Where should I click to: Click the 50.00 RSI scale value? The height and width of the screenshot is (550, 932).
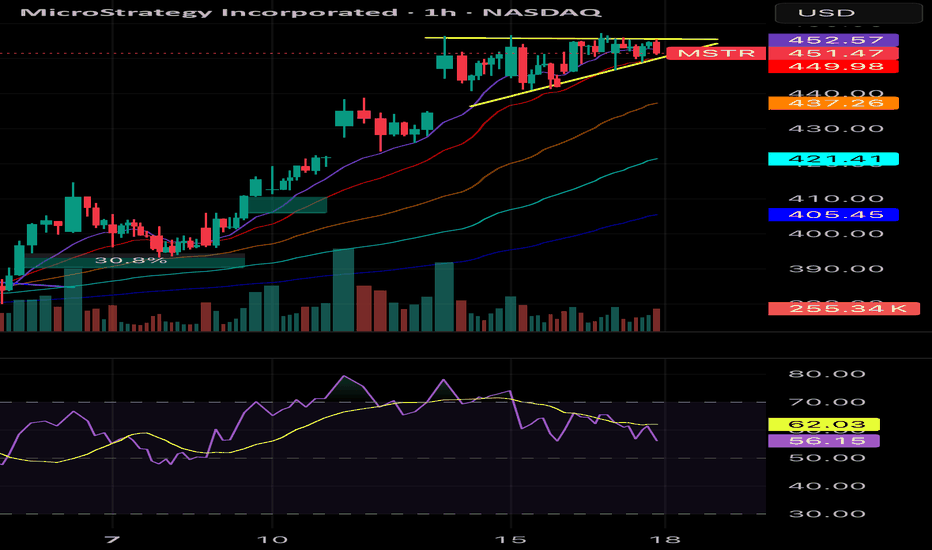pos(827,458)
